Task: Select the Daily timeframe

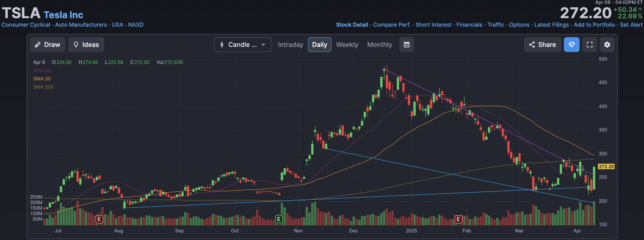Action: pyautogui.click(x=319, y=45)
